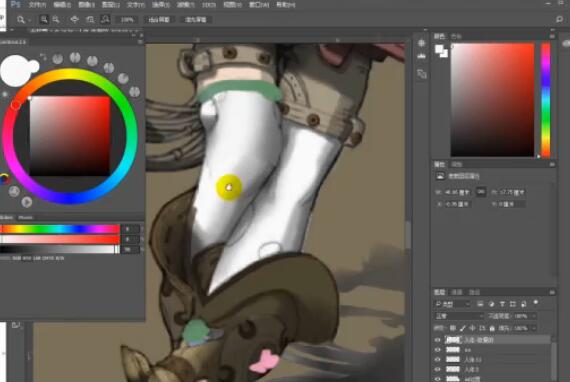The width and height of the screenshot is (570, 382).
Task: Open the search icon in options bar
Action: pos(559,19)
